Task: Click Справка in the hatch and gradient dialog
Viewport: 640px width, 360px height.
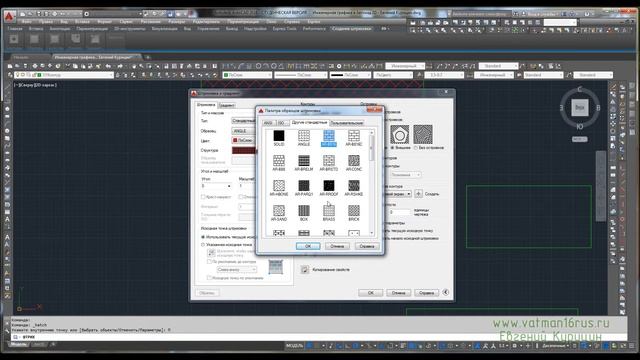Action: (x=426, y=293)
